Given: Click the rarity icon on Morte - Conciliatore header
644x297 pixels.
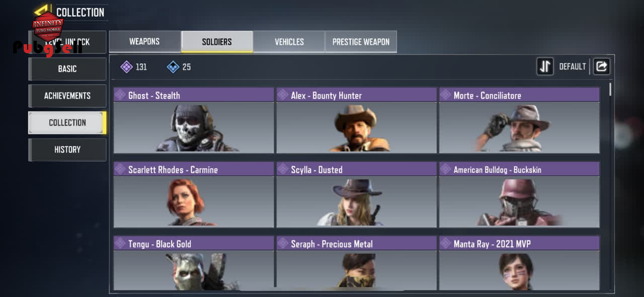Looking at the screenshot, I should [x=446, y=95].
